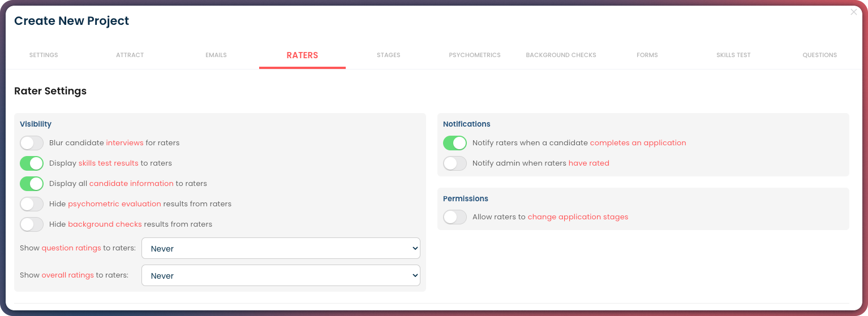
Task: Select the Stages tab
Action: point(389,55)
